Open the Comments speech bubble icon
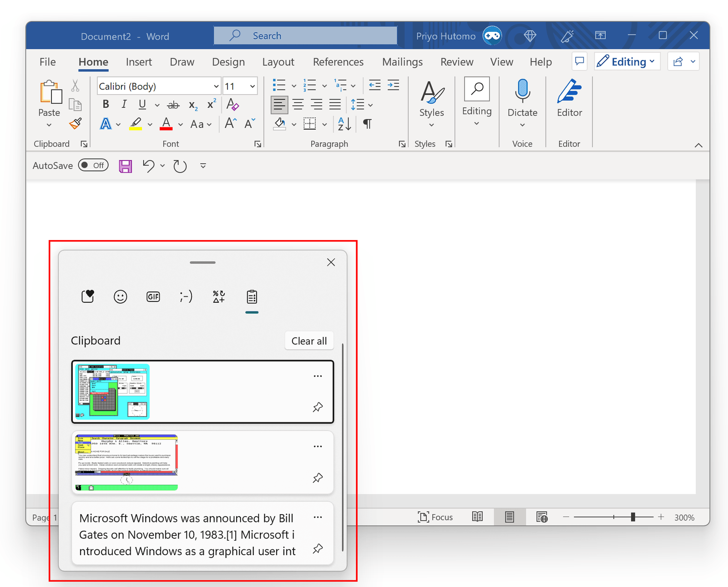 point(579,61)
